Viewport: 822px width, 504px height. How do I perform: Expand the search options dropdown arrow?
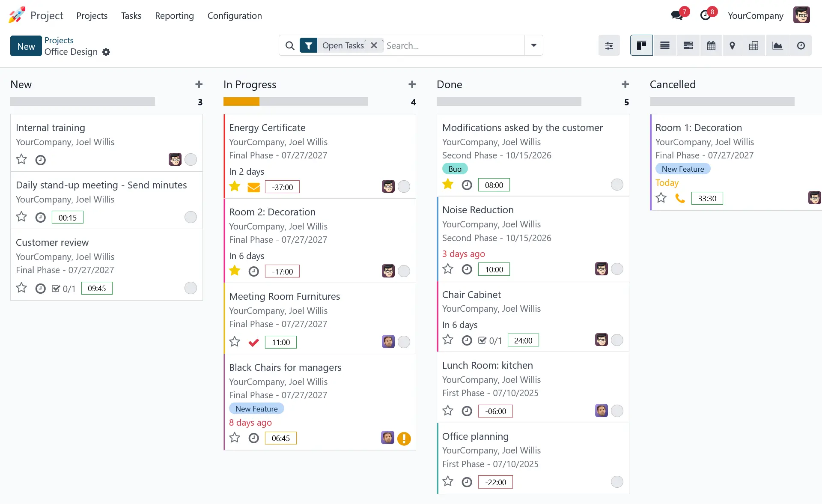tap(533, 45)
